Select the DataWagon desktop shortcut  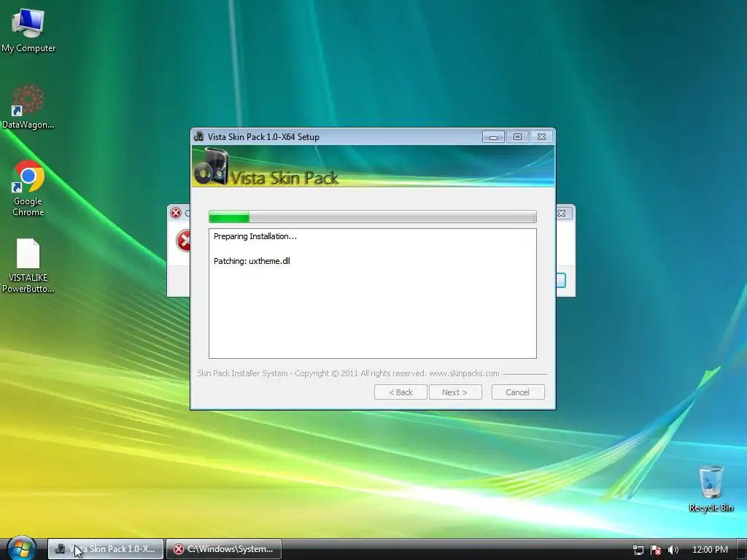tap(28, 106)
